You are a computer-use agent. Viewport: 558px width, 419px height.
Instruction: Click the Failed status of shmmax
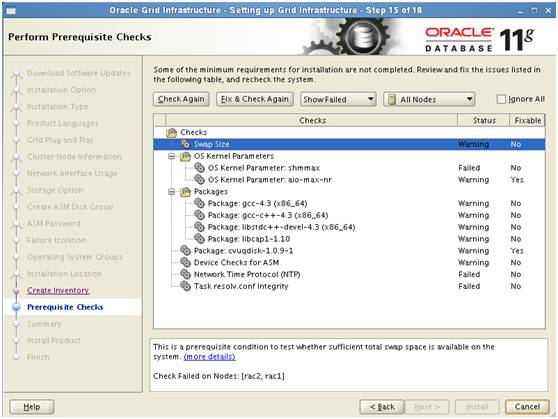(x=469, y=168)
